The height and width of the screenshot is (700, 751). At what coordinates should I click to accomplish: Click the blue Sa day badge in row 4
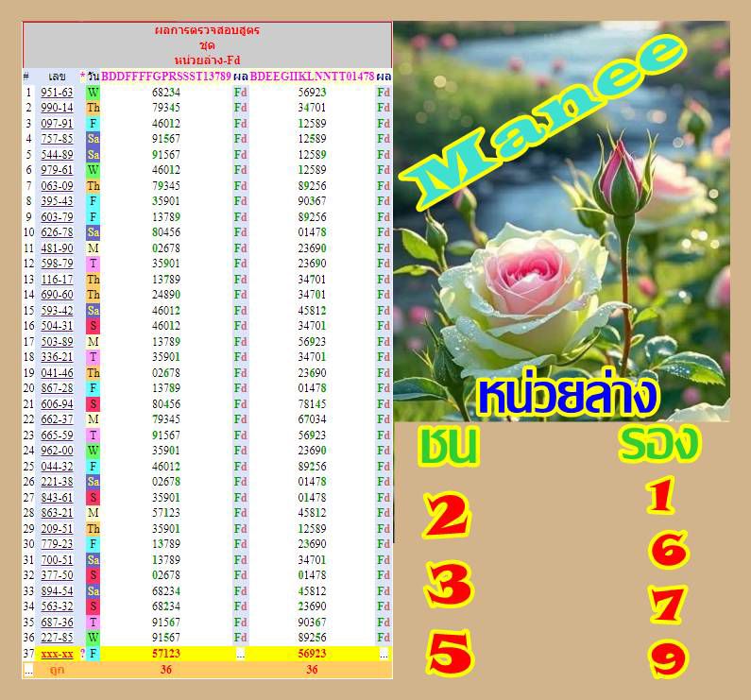(x=93, y=139)
